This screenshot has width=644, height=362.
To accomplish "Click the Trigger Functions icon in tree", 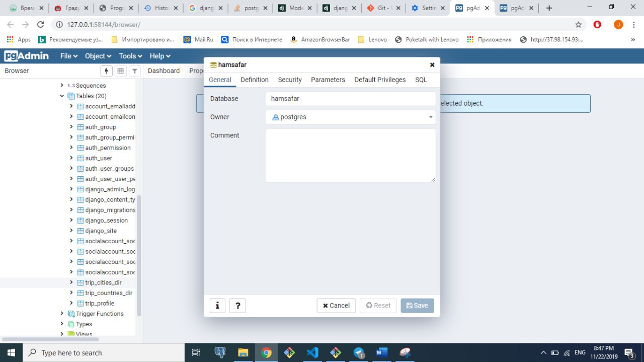I will (71, 314).
